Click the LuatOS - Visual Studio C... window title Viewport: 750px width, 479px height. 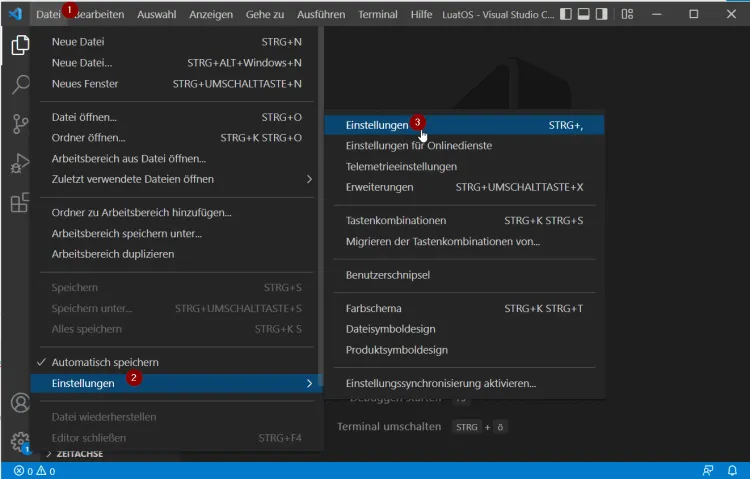pos(498,14)
